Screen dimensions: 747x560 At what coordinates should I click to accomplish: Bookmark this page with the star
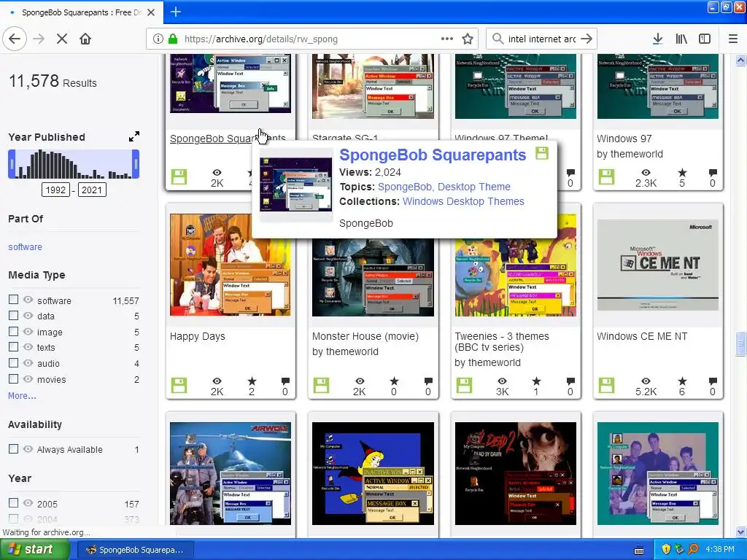point(468,39)
